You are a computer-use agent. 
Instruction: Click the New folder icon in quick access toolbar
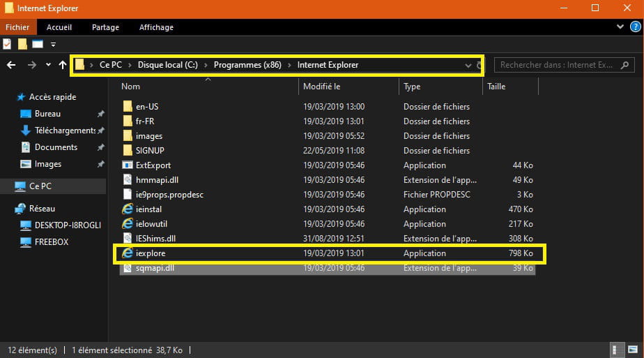pyautogui.click(x=22, y=44)
